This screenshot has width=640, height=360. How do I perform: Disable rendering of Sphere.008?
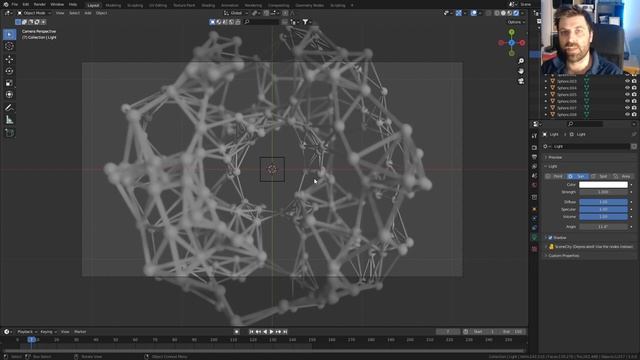click(634, 114)
